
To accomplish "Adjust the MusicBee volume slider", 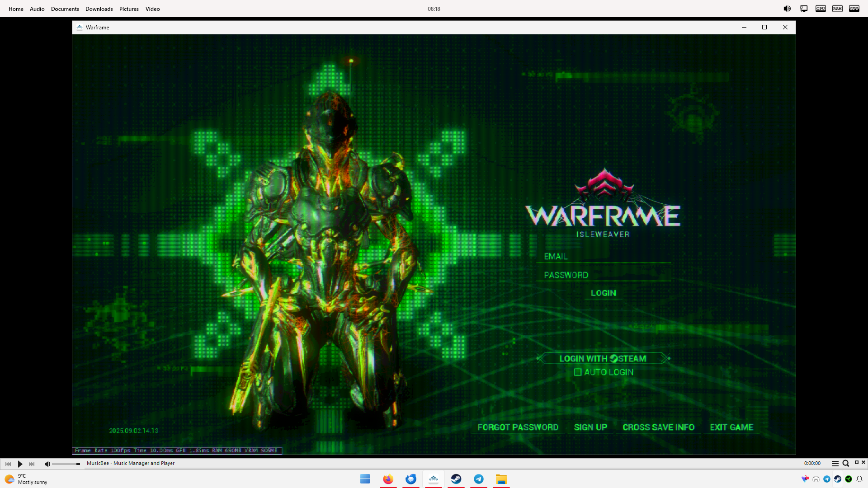I will 66,464.
